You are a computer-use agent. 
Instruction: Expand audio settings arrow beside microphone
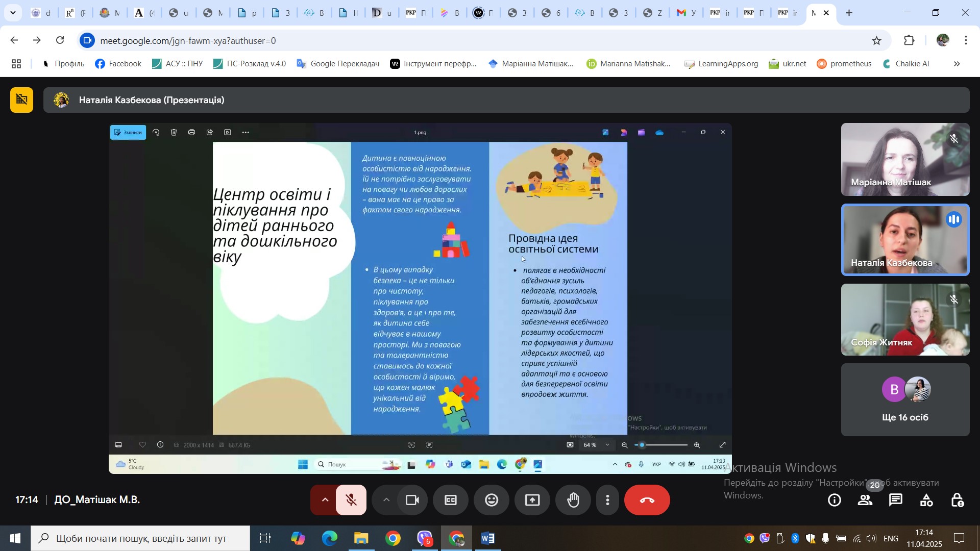[x=325, y=500]
